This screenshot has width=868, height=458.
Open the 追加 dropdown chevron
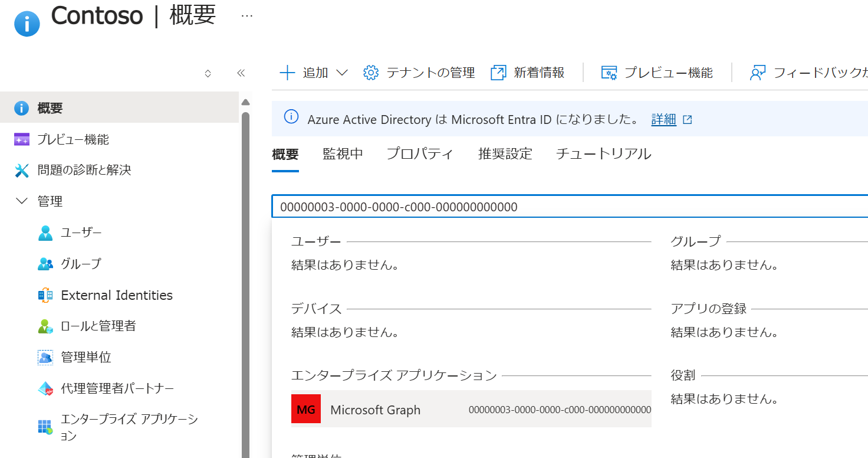click(342, 73)
